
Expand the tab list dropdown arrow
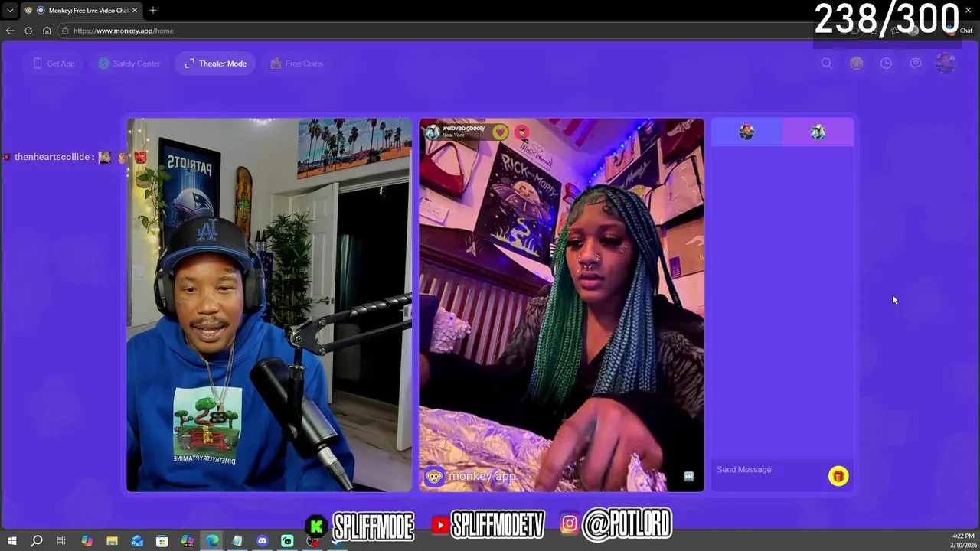point(9,10)
